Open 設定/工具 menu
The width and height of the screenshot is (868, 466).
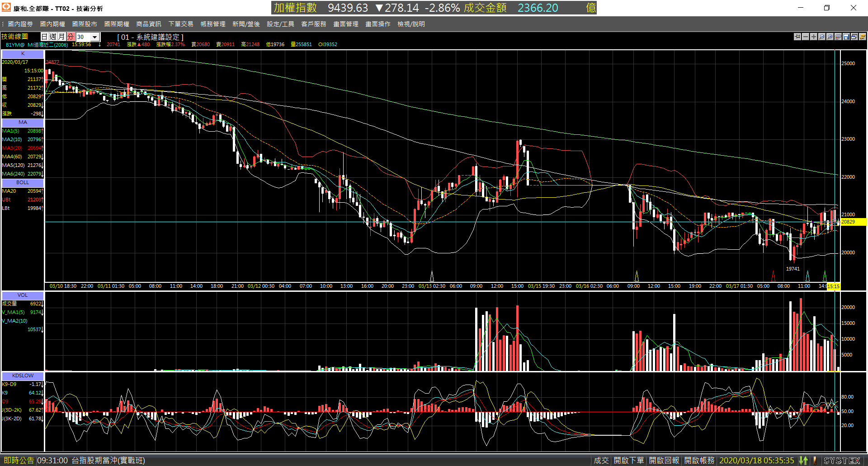[280, 24]
